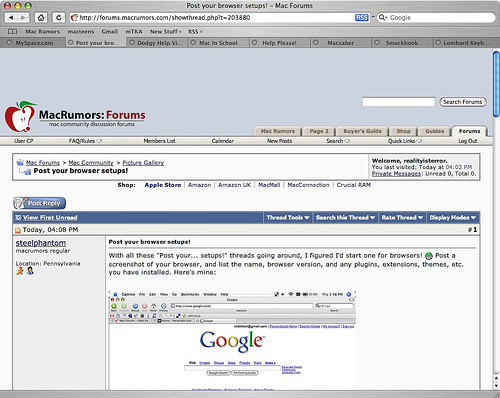Viewport: 500px width, 398px height.
Task: Close the Smackbook tab
Action: point(377,43)
